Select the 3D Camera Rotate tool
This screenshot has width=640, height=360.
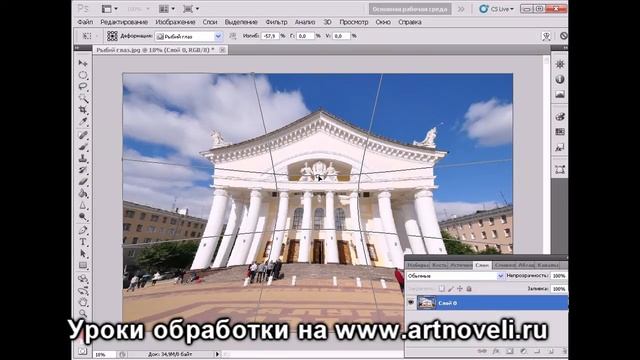pos(83,291)
